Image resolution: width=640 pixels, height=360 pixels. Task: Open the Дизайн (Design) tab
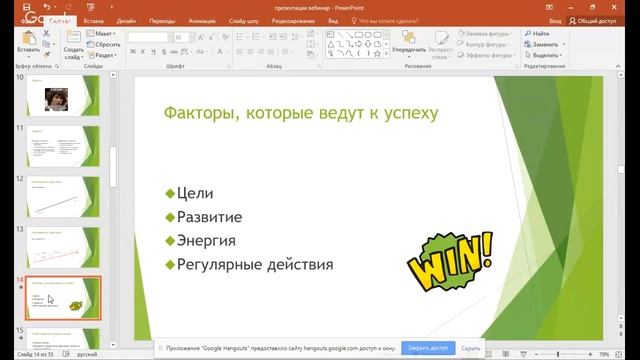click(127, 21)
